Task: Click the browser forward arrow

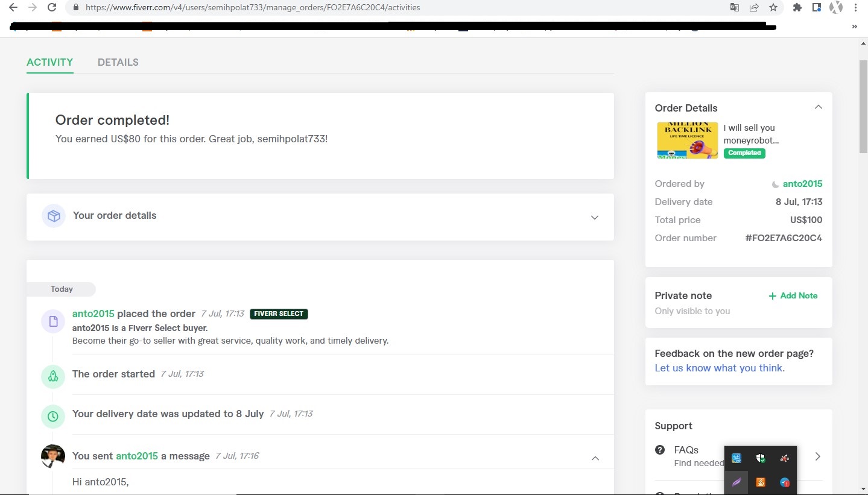Action: pos(33,8)
